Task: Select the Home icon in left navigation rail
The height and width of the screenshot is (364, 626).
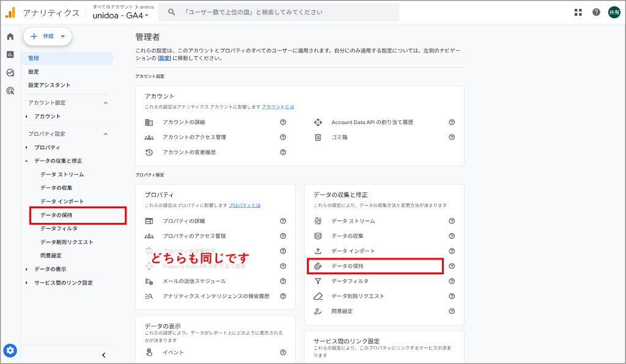Action: click(9, 37)
